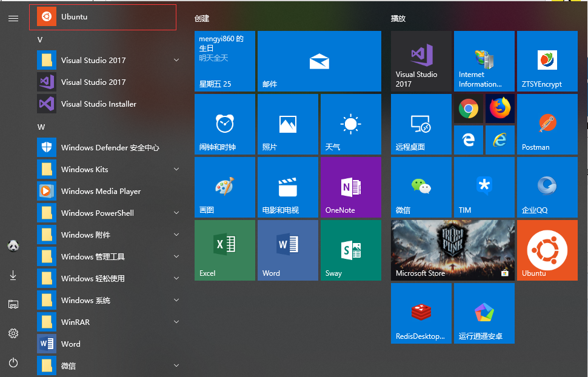Launch the 画图 paint tile

[x=225, y=187]
